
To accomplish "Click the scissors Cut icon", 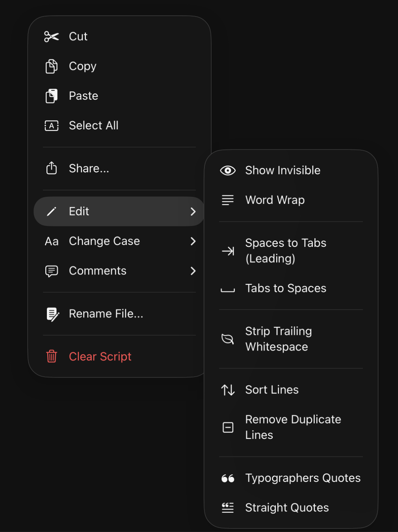I will tap(52, 37).
